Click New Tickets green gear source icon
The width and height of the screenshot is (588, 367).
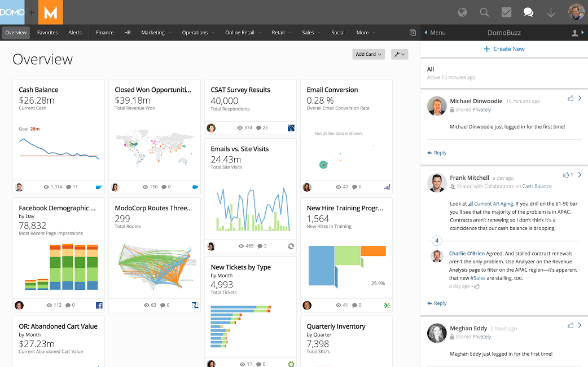tap(291, 364)
